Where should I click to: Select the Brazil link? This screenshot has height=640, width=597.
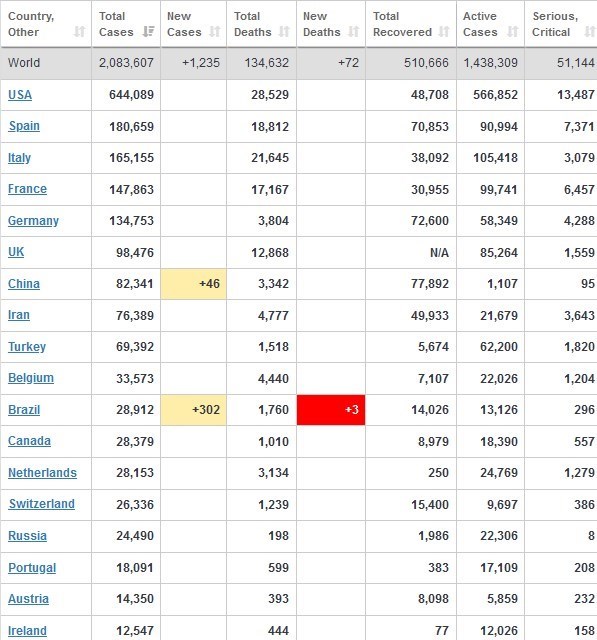point(24,410)
